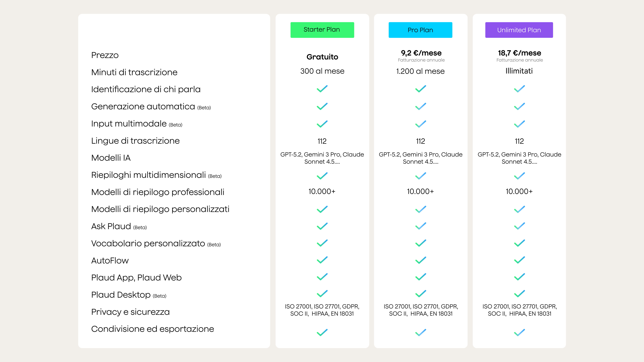
Task: Click the Modelli IA feature label
Action: (x=111, y=158)
